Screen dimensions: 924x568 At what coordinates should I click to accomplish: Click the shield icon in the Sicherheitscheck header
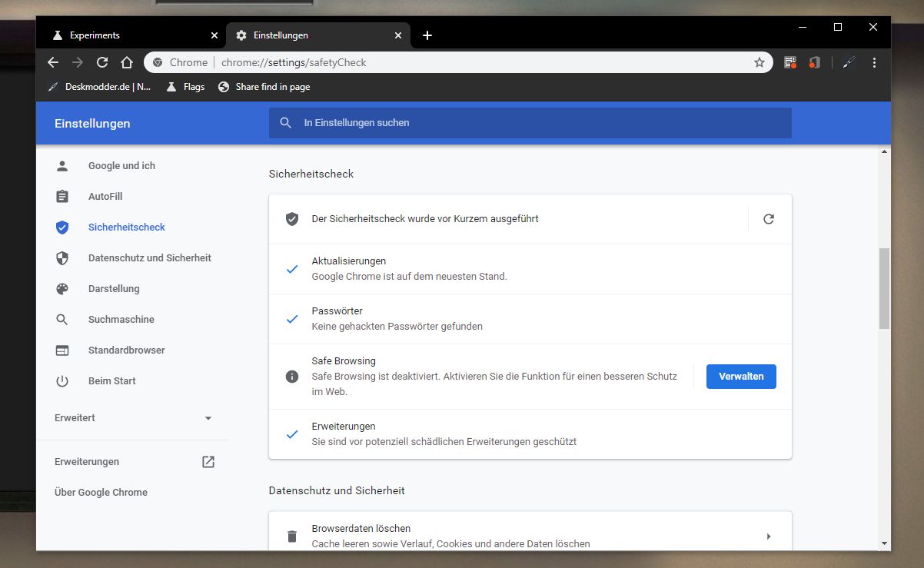pos(292,219)
